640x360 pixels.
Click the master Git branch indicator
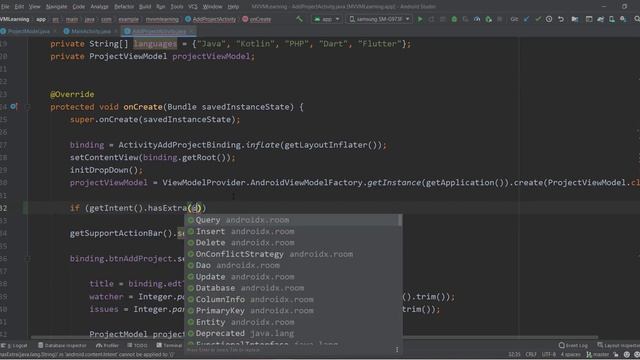pyautogui.click(x=598, y=354)
